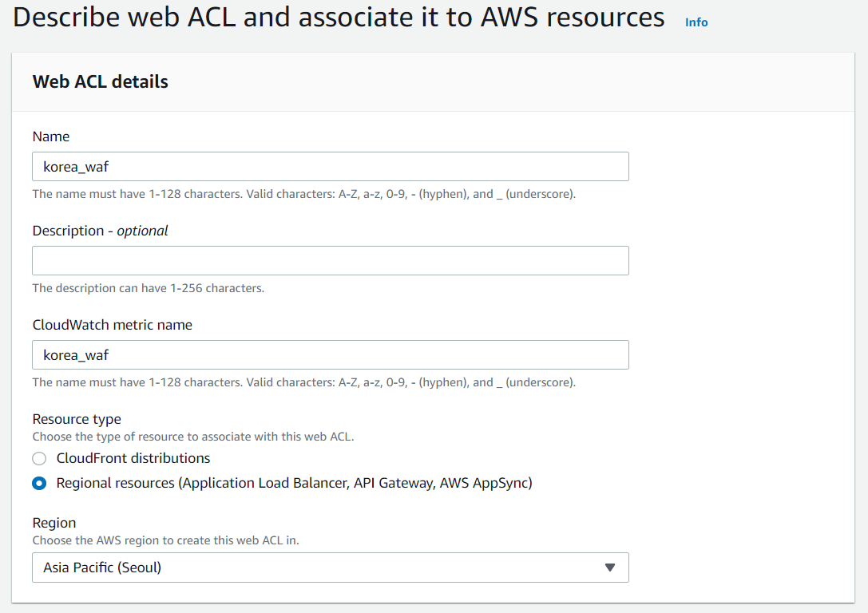Click the Resource type section label
This screenshot has height=613, width=868.
(77, 419)
